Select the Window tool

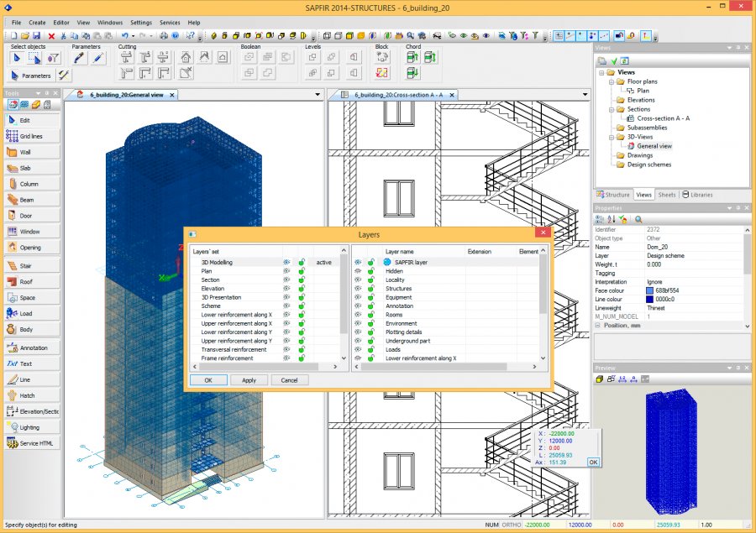tap(32, 232)
